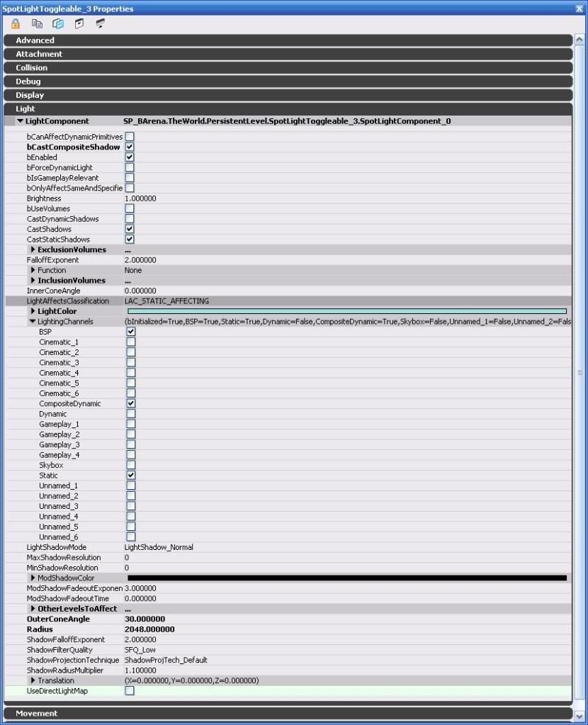588x725 pixels.
Task: Click the fourth toolbar icon showing a window
Action: click(x=79, y=23)
